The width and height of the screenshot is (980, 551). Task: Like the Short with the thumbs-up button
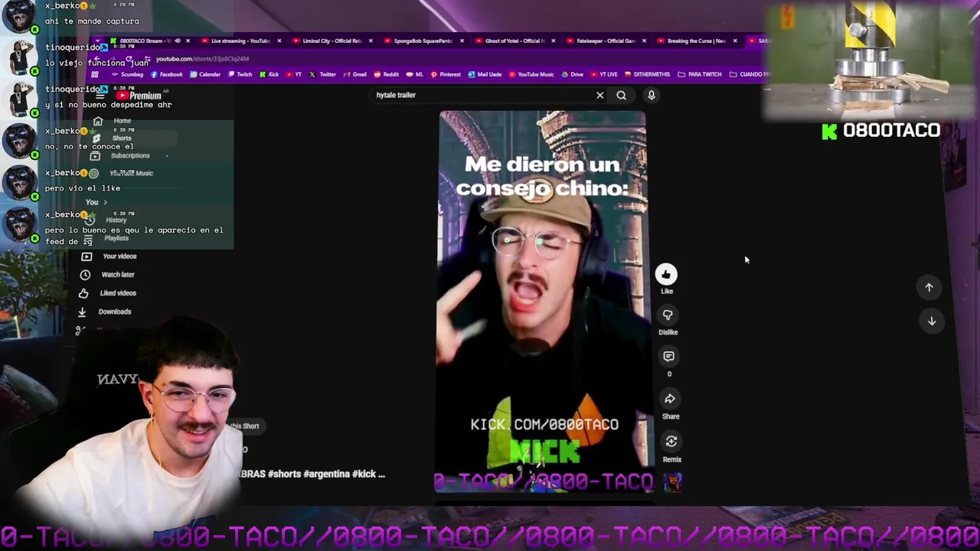666,275
